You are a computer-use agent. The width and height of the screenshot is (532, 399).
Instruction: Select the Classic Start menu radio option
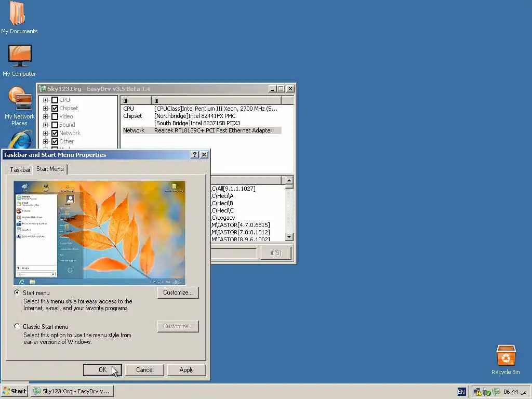(17, 326)
